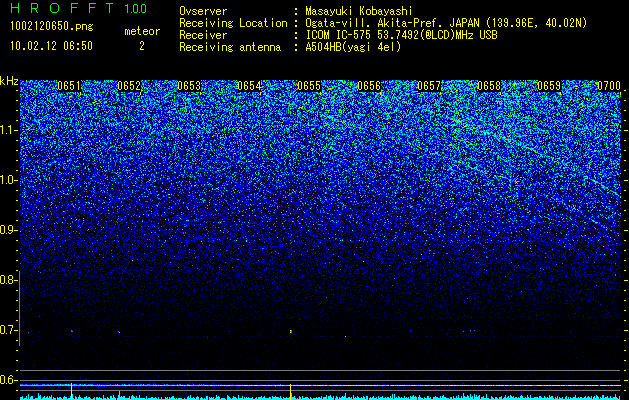This screenshot has height=400, width=629.
Task: Click the yellow spike below 0651
Action: 71,390
